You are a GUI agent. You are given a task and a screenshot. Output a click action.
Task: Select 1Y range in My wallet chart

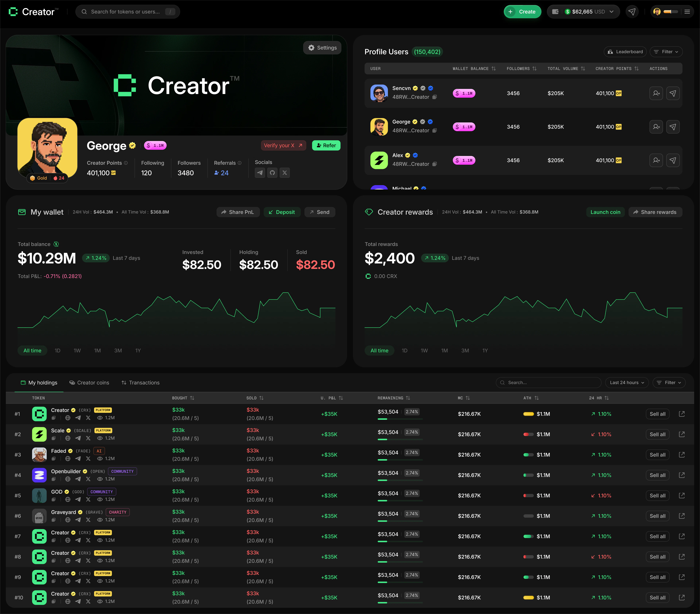(138, 351)
